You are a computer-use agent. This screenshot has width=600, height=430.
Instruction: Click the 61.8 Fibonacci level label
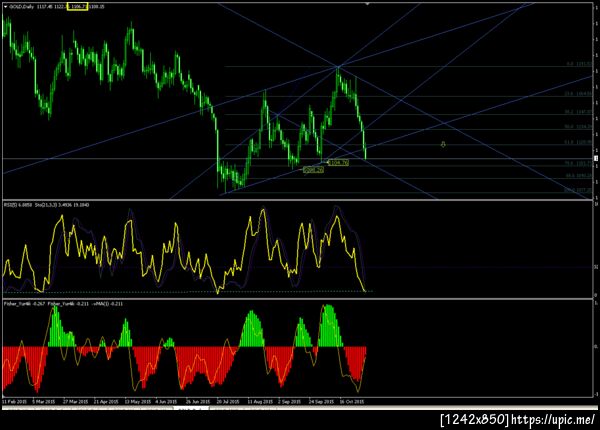click(579, 142)
